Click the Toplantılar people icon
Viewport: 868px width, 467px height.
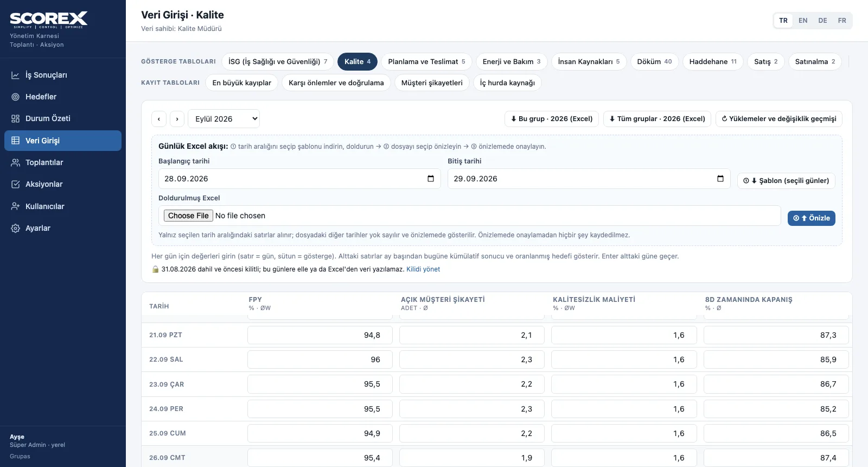pos(16,162)
